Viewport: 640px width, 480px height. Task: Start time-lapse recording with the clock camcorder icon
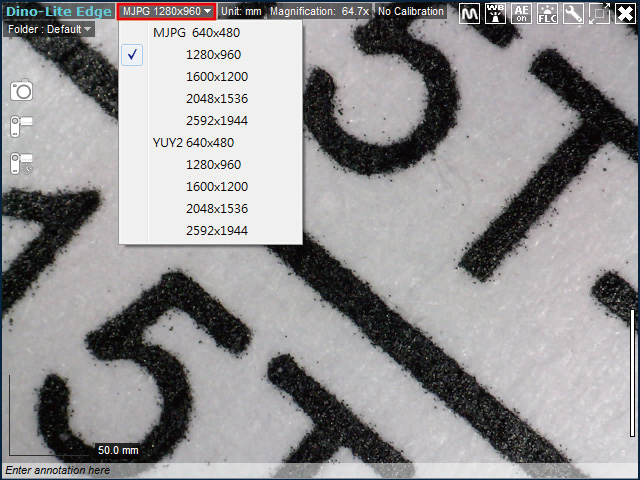(22, 162)
